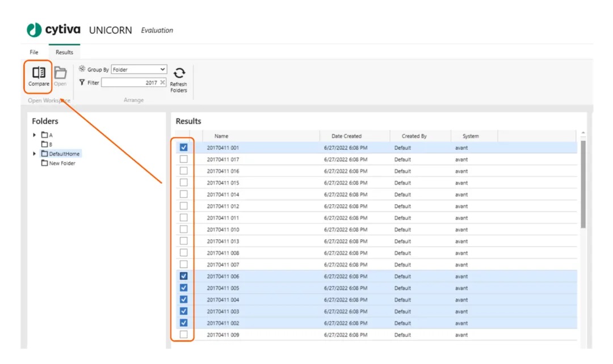
Task: Select result name 20170411 003
Action: coord(223,312)
